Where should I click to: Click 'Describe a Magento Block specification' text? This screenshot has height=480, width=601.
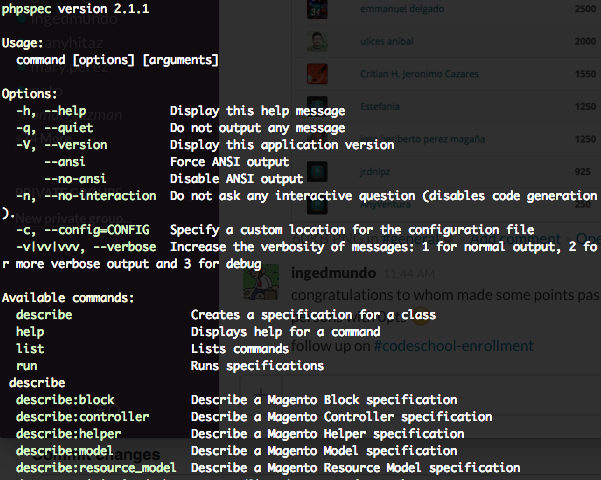324,400
